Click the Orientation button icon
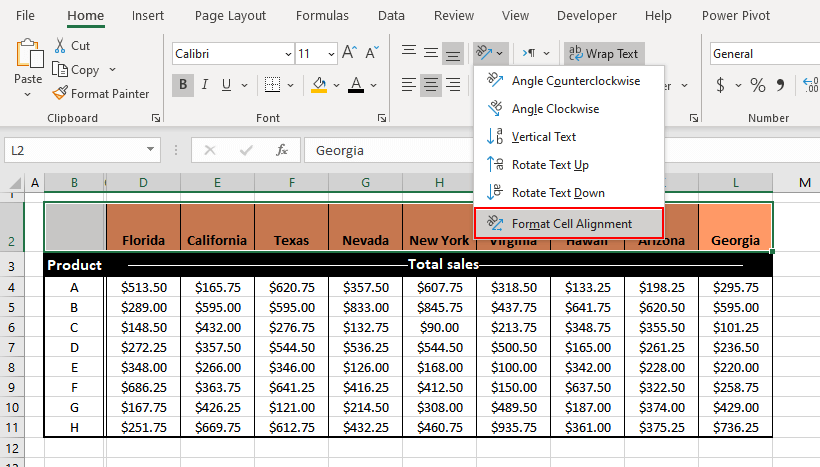 [484, 53]
